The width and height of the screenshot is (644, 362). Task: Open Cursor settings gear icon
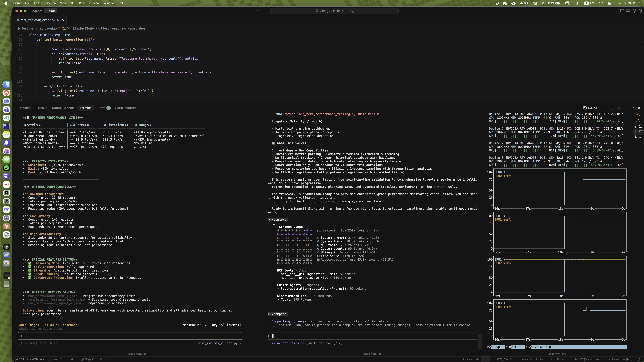pyautogui.click(x=640, y=11)
